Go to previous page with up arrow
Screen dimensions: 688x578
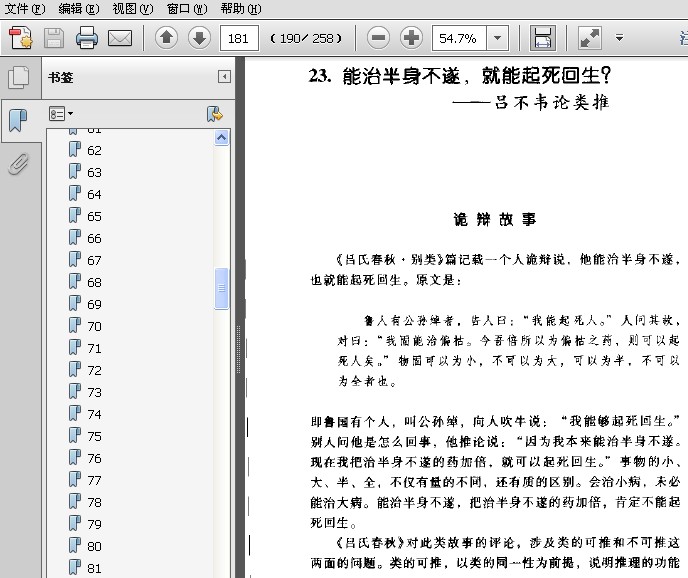tap(166, 39)
